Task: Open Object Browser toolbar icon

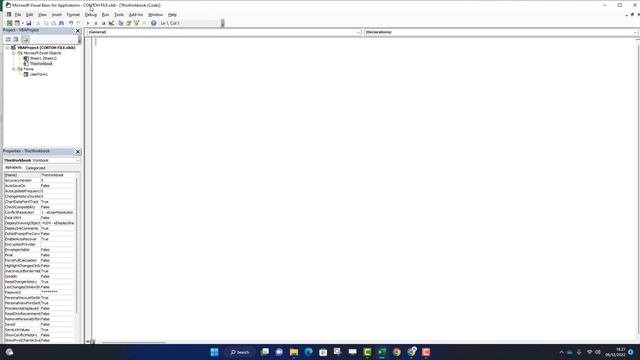Action: click(x=136, y=23)
